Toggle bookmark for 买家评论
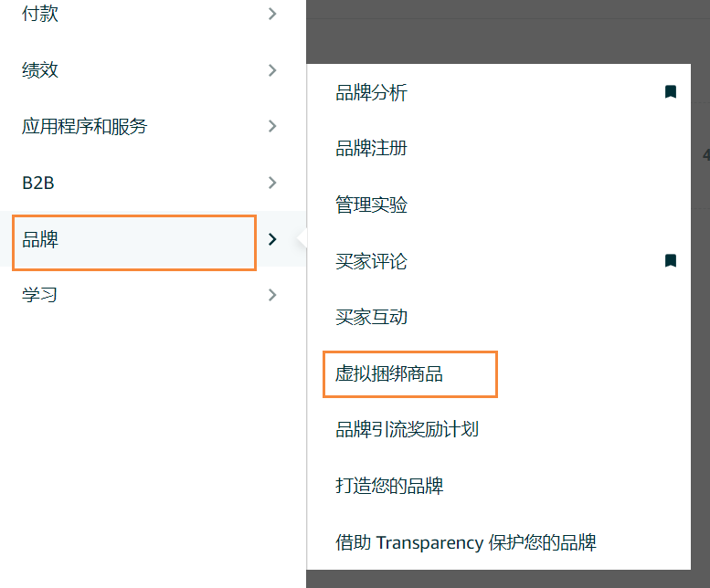 pos(671,260)
